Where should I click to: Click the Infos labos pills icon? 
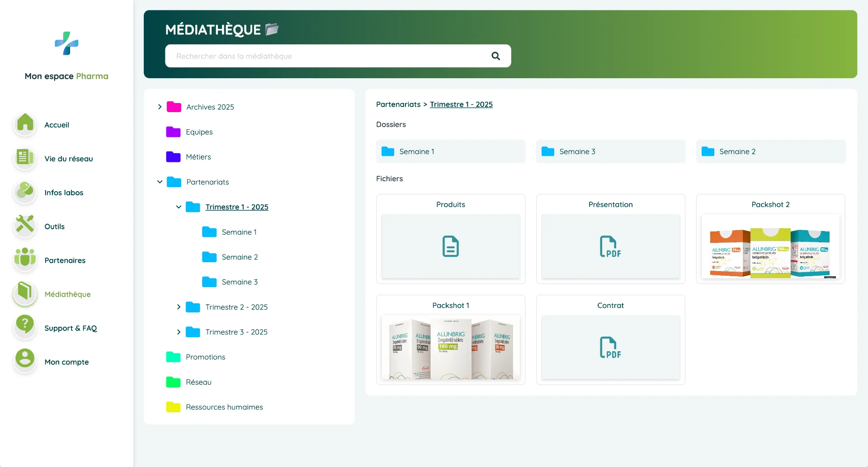pos(25,192)
